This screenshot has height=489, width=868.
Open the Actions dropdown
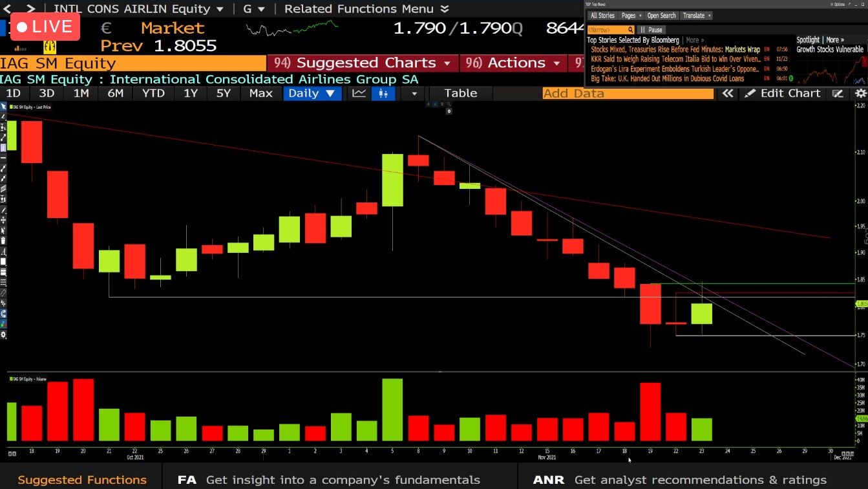point(514,63)
